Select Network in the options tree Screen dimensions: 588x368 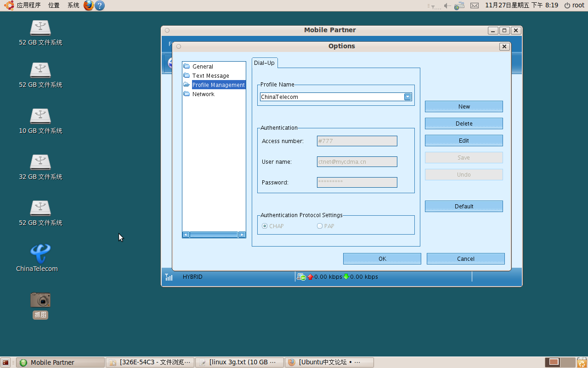tap(203, 94)
